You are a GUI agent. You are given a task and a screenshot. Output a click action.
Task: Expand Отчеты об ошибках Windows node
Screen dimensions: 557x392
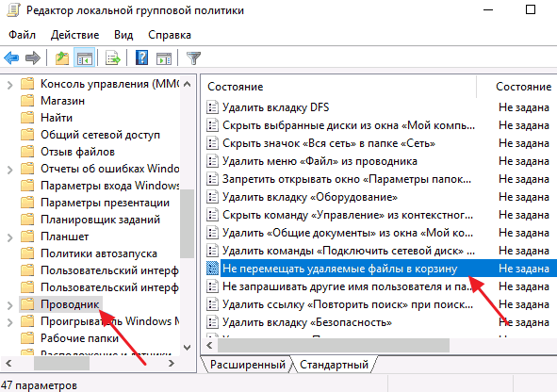(10, 170)
